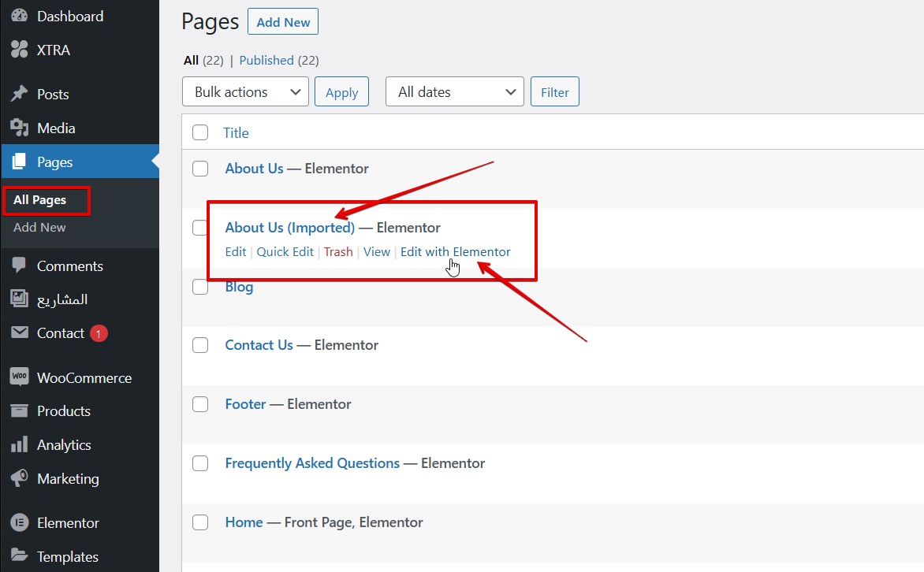Open the Marketing megaphone icon

[20, 478]
